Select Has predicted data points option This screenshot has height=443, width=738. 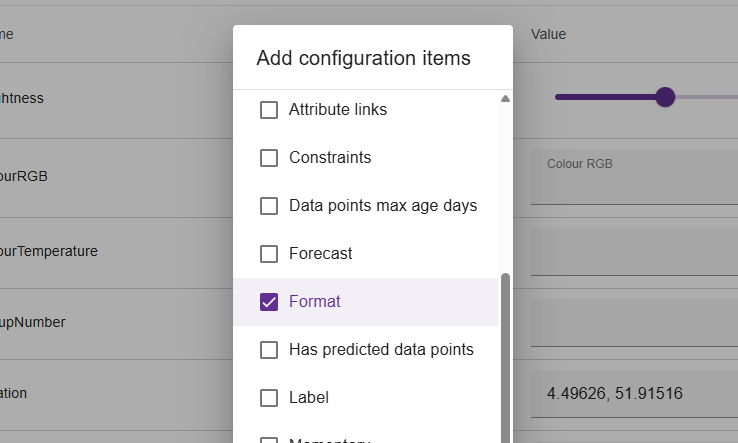[x=269, y=350]
